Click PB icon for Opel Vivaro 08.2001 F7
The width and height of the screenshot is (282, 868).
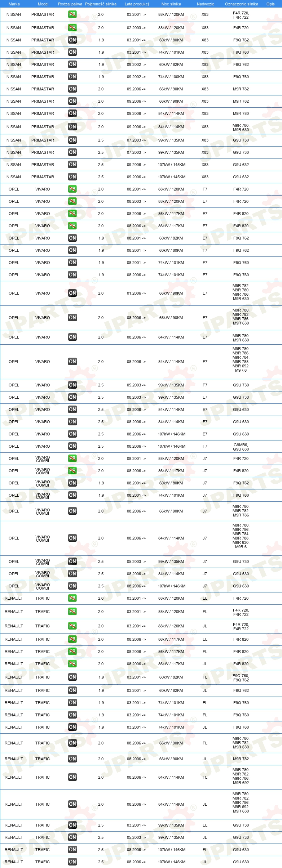point(72,189)
